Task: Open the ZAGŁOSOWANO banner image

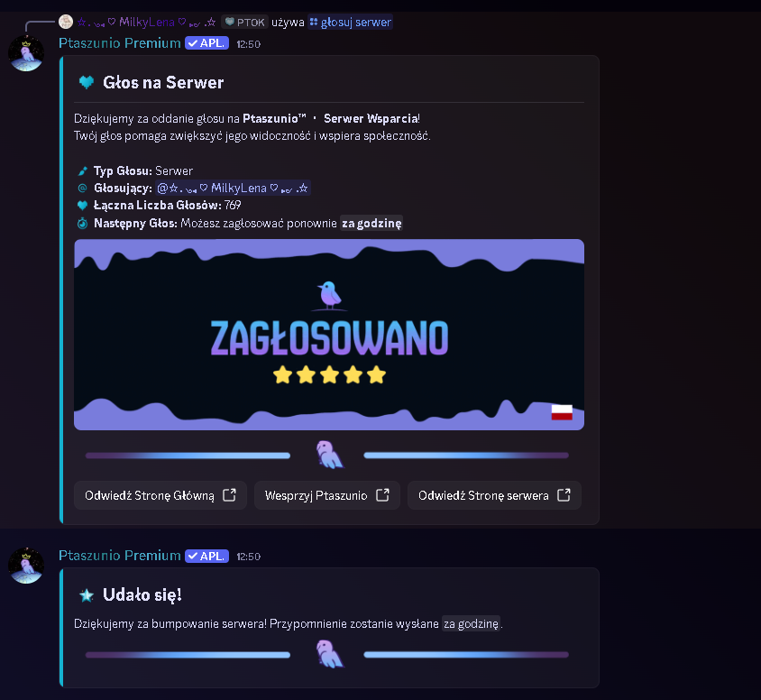Action: (329, 335)
